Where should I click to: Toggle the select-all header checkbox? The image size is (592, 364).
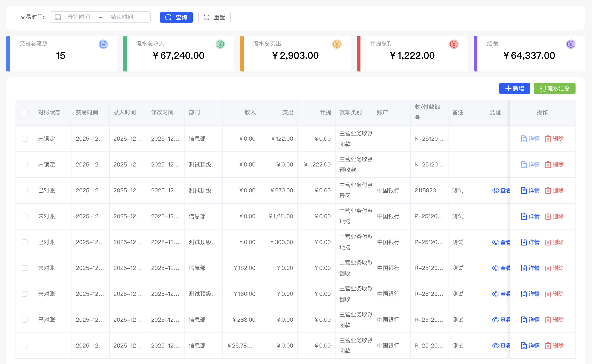(24, 112)
